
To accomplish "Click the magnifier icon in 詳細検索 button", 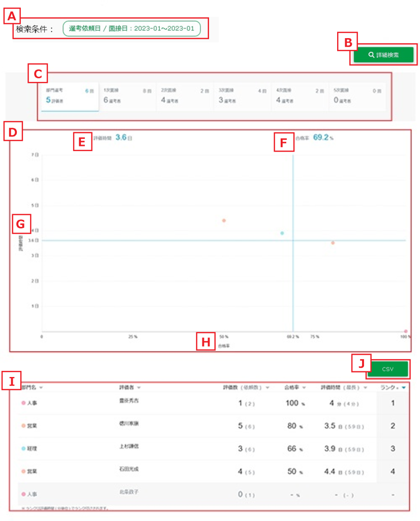I will point(372,54).
